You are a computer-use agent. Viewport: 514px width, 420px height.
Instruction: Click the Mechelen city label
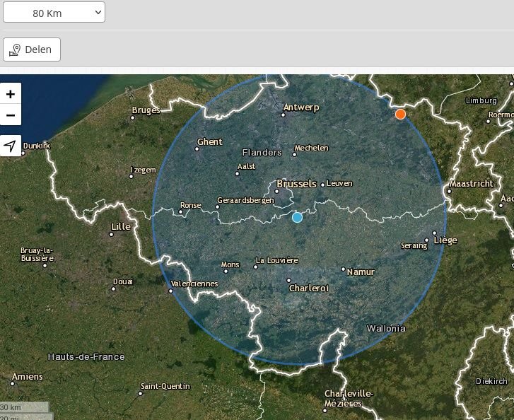pos(312,148)
